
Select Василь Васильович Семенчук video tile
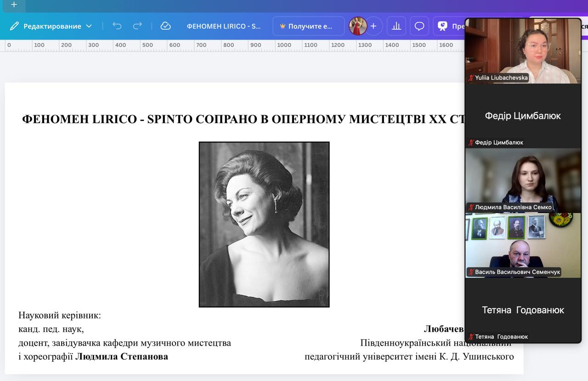pos(523,245)
